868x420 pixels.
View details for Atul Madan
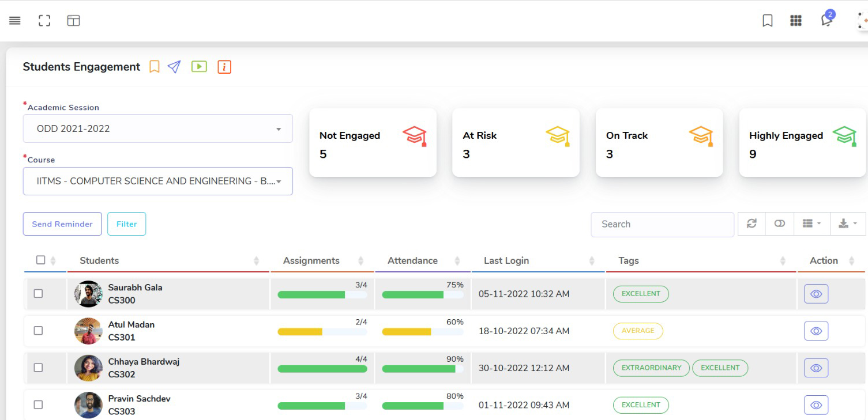816,331
